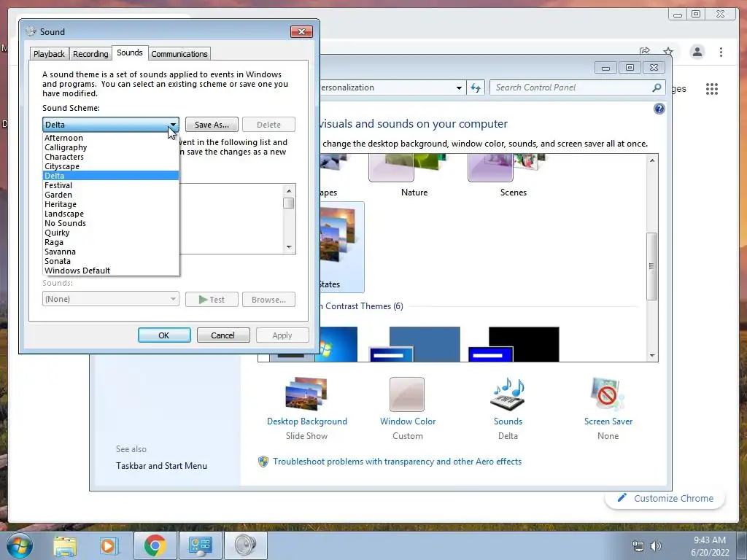Image resolution: width=747 pixels, height=560 pixels.
Task: Open Screen Saver settings icon
Action: [608, 394]
